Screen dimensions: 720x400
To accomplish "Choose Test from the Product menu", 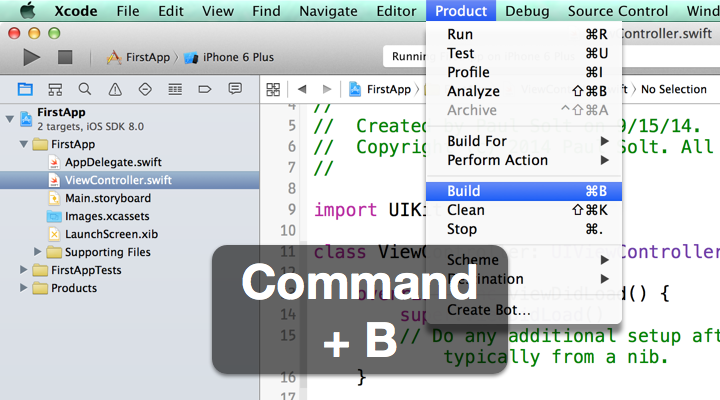I will [524, 53].
